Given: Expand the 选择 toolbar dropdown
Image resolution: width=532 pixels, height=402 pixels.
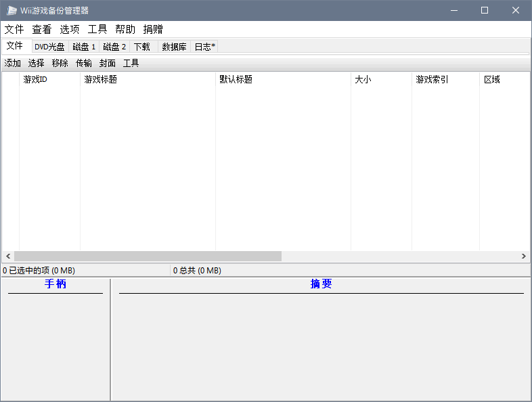Looking at the screenshot, I should 37,63.
